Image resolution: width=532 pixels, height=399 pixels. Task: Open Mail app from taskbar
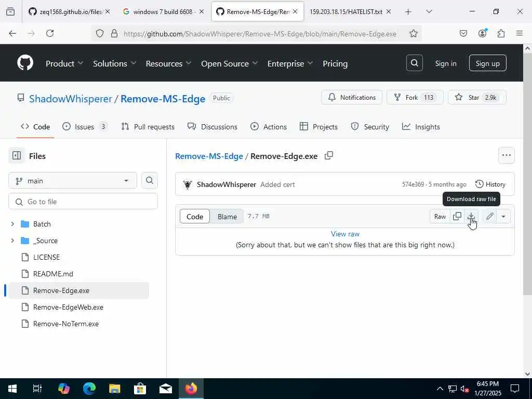[166, 389]
